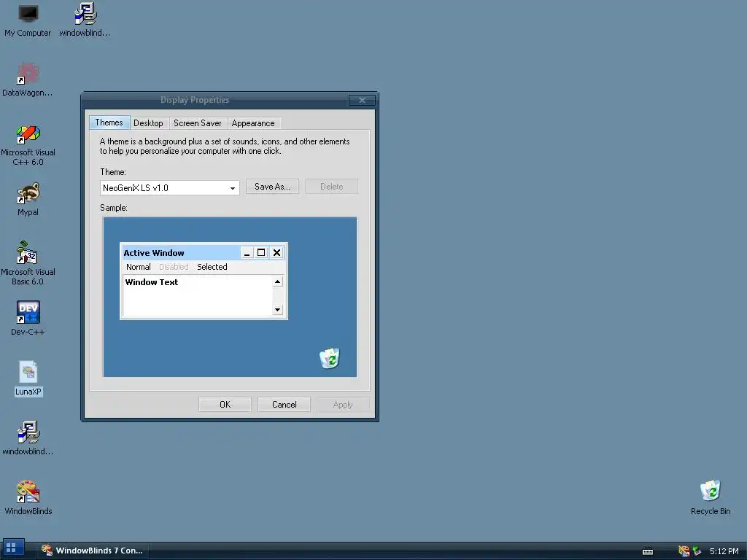
Task: Click the sample window's maximize button
Action: (x=261, y=252)
